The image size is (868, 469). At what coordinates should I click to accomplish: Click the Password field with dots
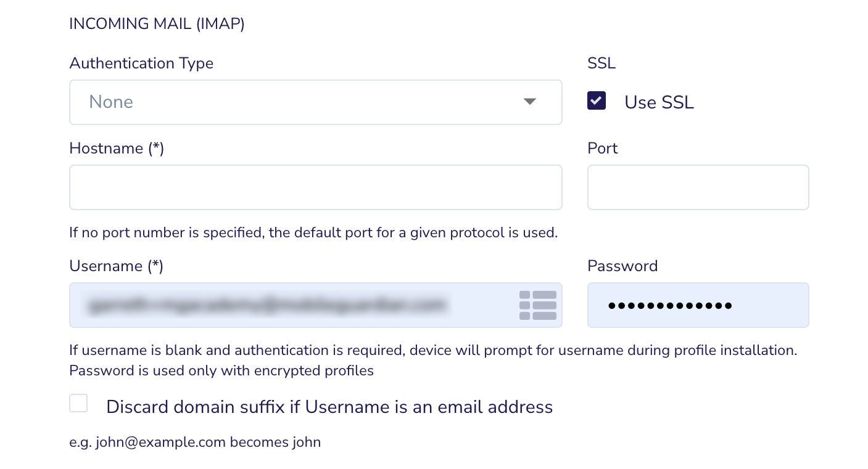pyautogui.click(x=698, y=305)
